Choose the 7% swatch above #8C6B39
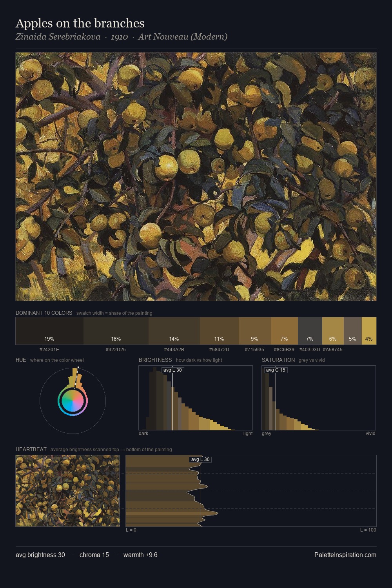The height and width of the screenshot is (588, 392). [284, 331]
